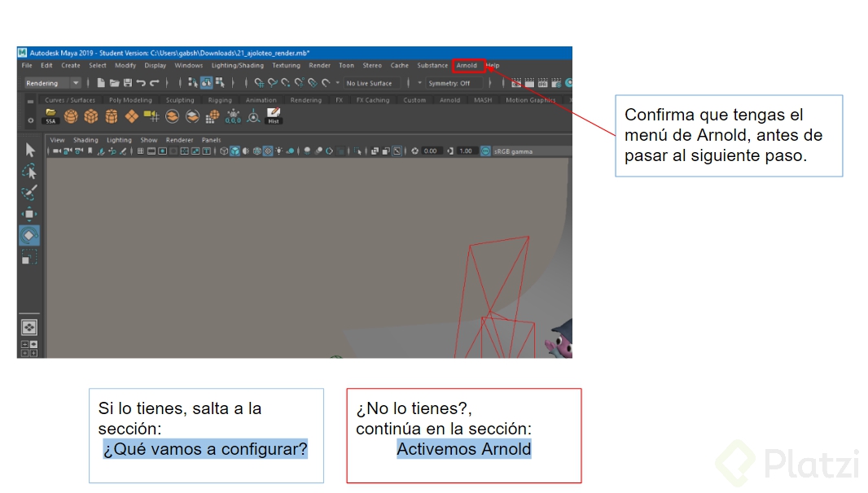Switch to the Arnold shelf tab
Screen dimensions: 868x493
coord(450,100)
